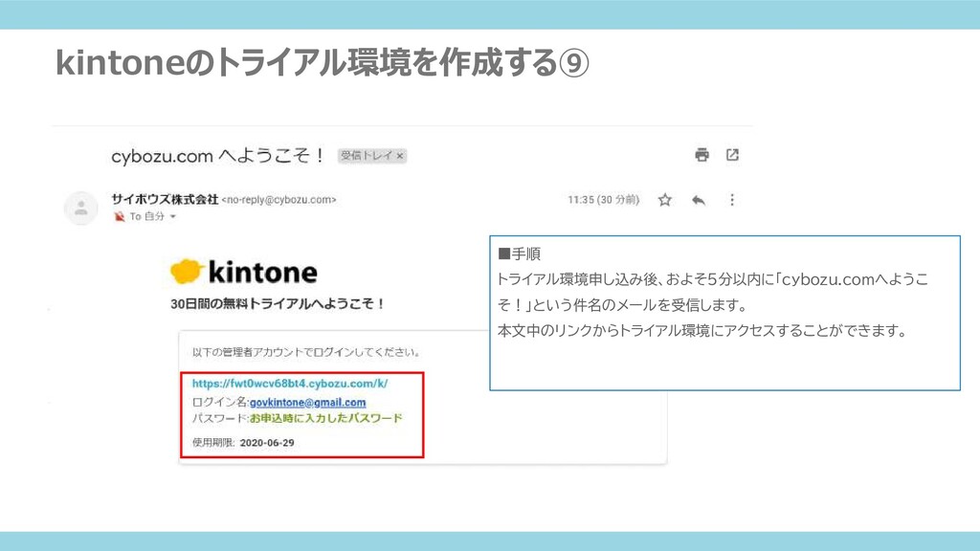
Task: Click the 受信トレイ label chip
Action: click(x=372, y=156)
